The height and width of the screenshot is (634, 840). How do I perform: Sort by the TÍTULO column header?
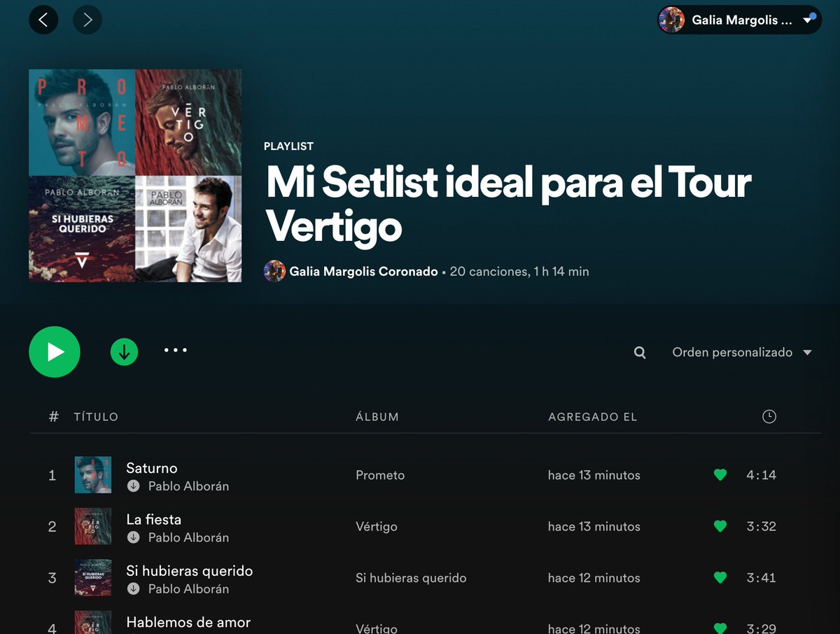(x=96, y=417)
